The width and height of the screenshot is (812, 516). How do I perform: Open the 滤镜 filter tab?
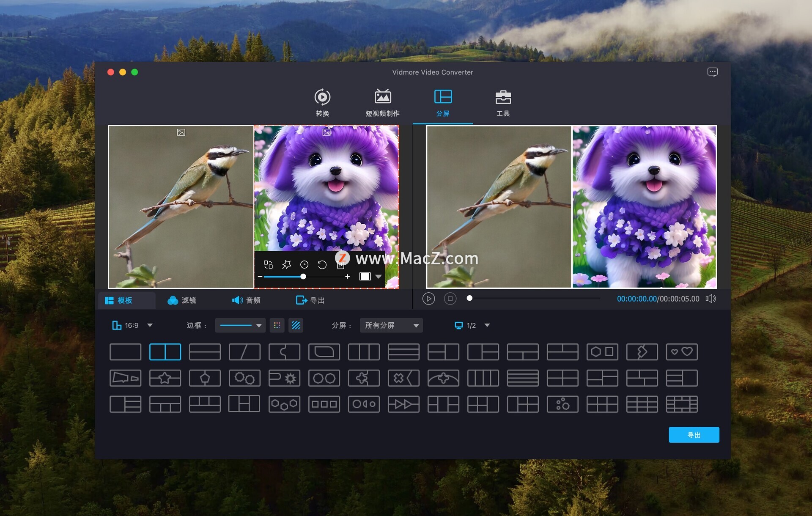tap(182, 300)
